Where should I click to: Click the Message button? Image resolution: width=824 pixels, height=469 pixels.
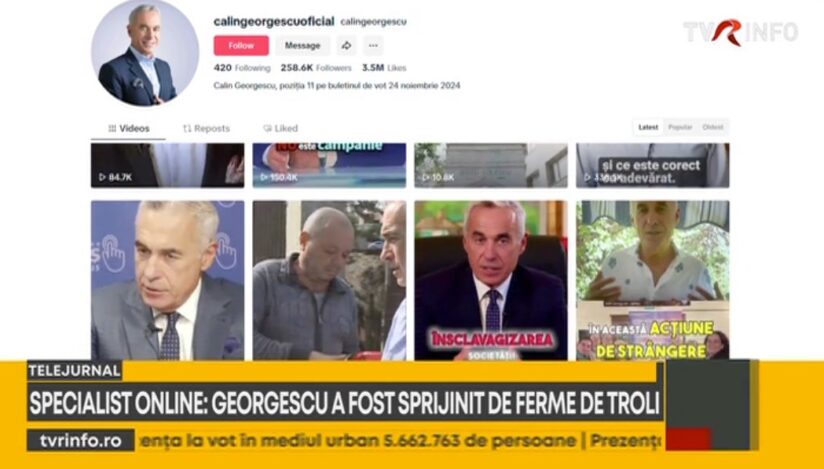point(303,46)
